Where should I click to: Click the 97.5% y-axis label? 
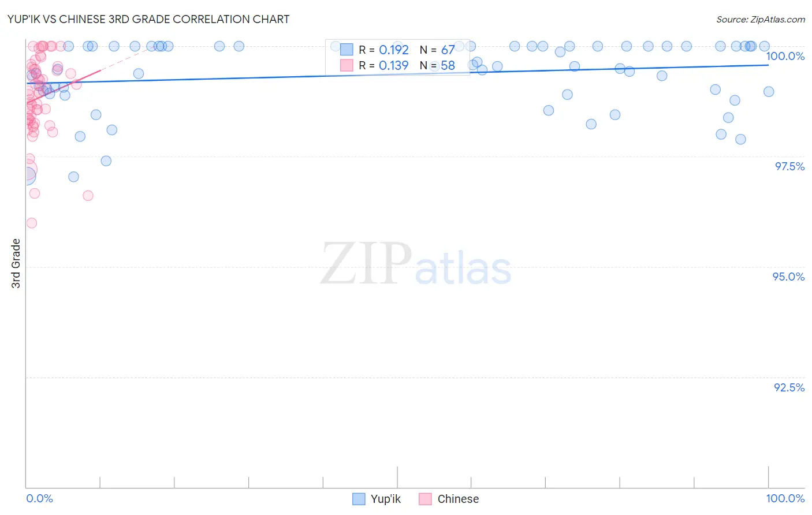point(789,166)
